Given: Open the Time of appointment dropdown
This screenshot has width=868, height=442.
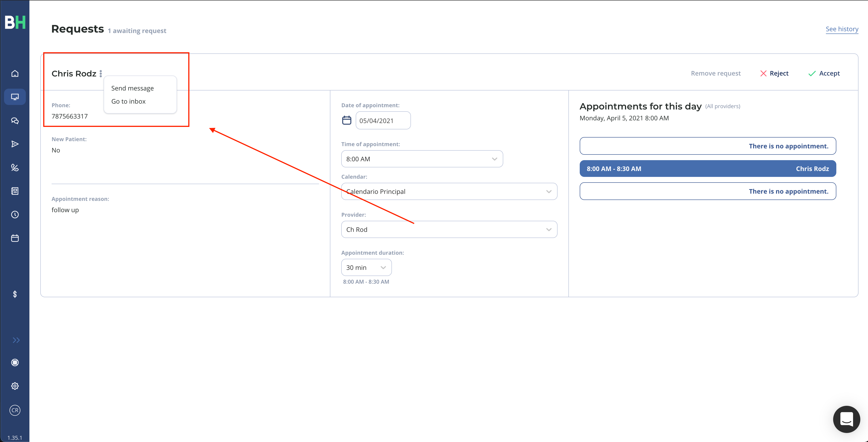Looking at the screenshot, I should click(x=422, y=159).
